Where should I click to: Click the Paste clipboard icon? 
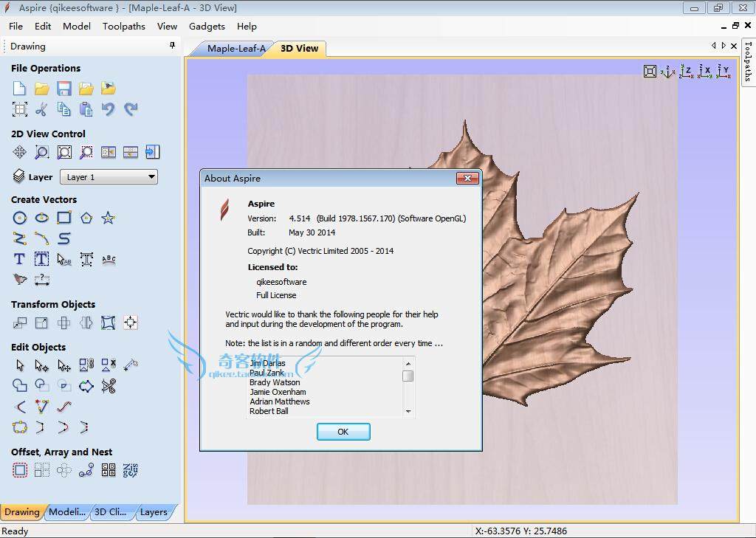click(86, 109)
